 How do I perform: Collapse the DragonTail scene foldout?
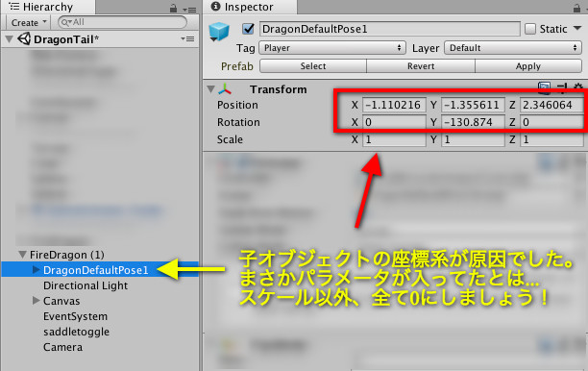[x=9, y=38]
